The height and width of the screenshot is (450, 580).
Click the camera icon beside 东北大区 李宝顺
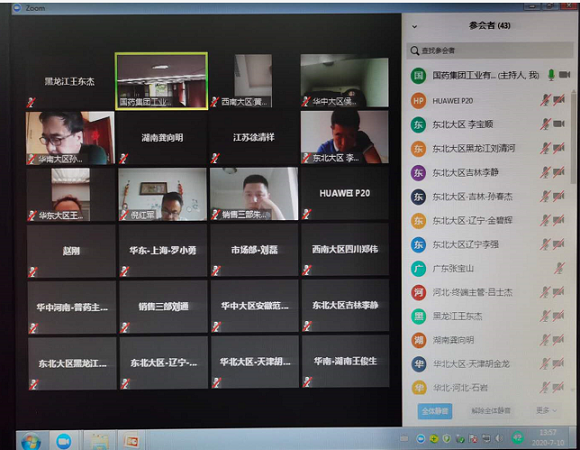click(x=559, y=124)
